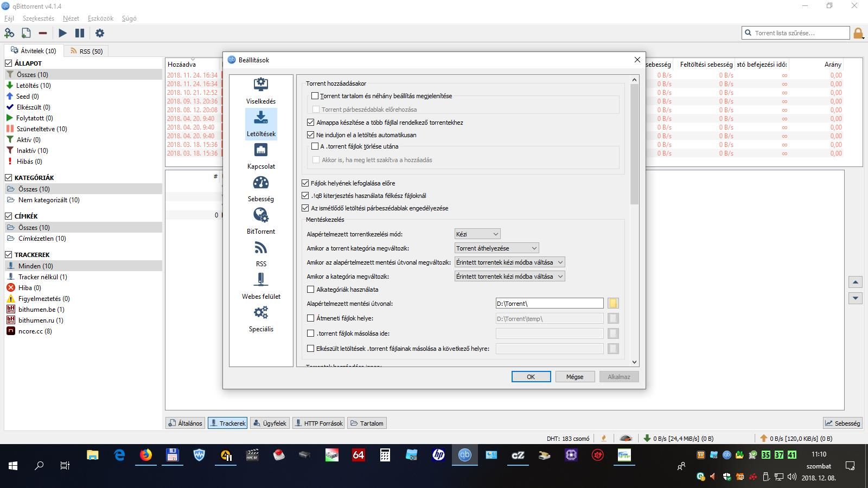Screen dimensions: 868x488
Task: Toggle Fájlok helyének lefoglalása előre
Action: tap(305, 183)
